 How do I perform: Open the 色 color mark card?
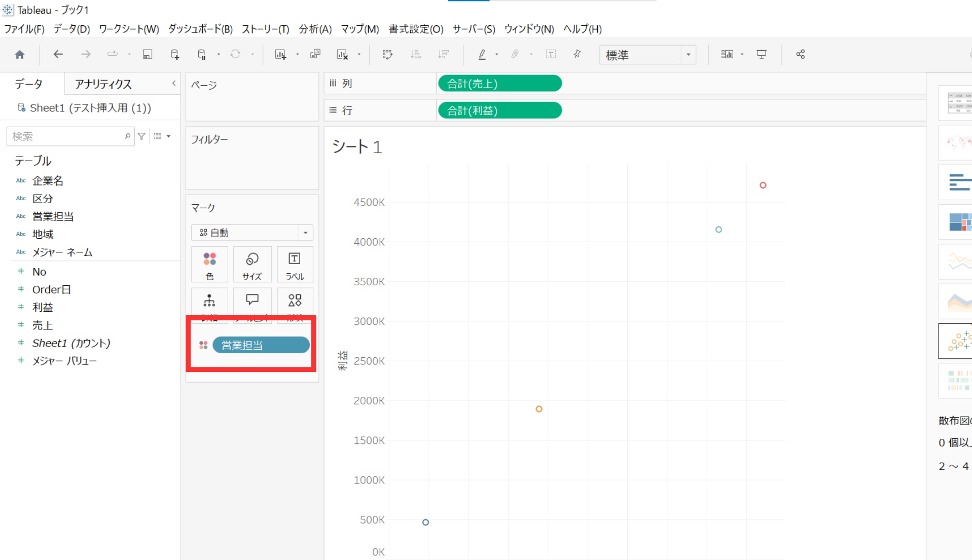(209, 265)
